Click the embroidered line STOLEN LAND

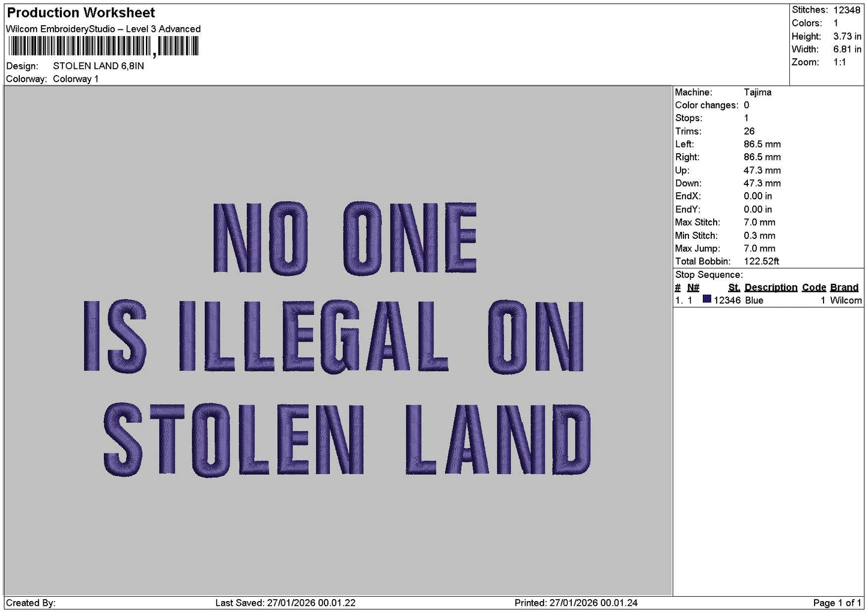click(347, 439)
